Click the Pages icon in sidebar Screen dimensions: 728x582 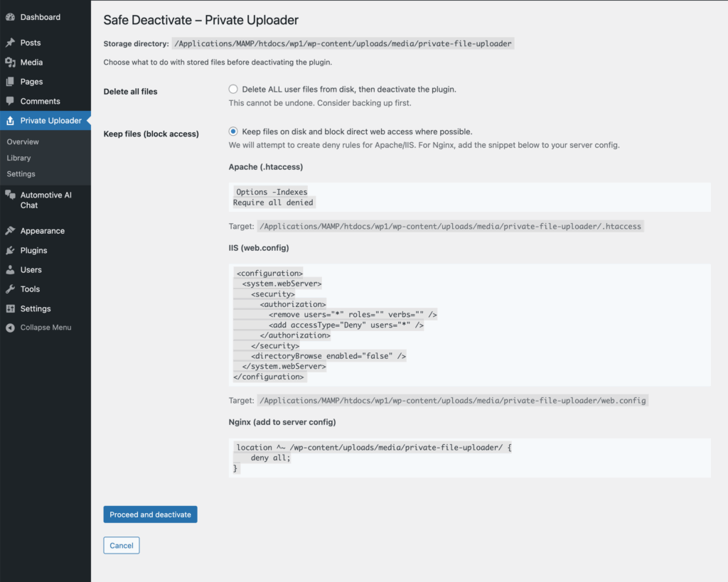pyautogui.click(x=10, y=82)
